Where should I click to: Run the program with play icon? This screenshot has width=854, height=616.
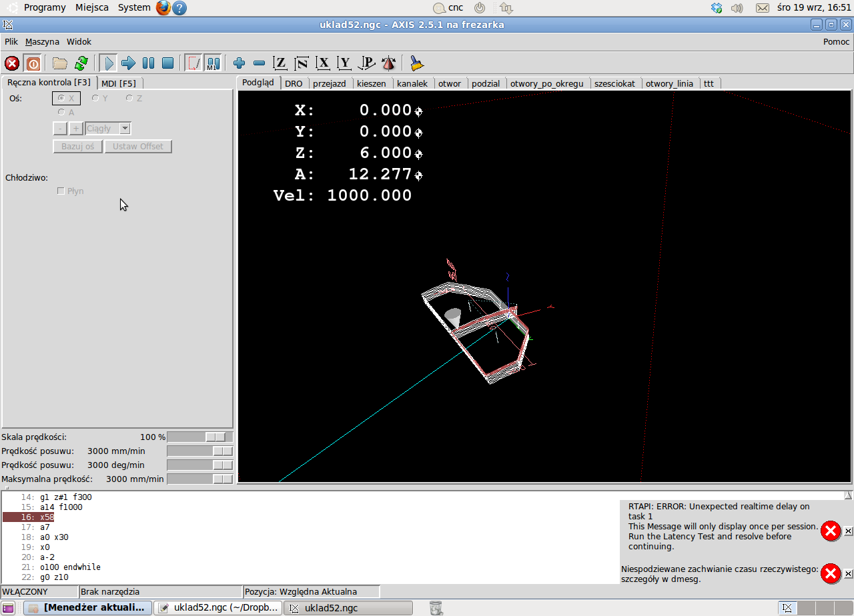click(108, 63)
